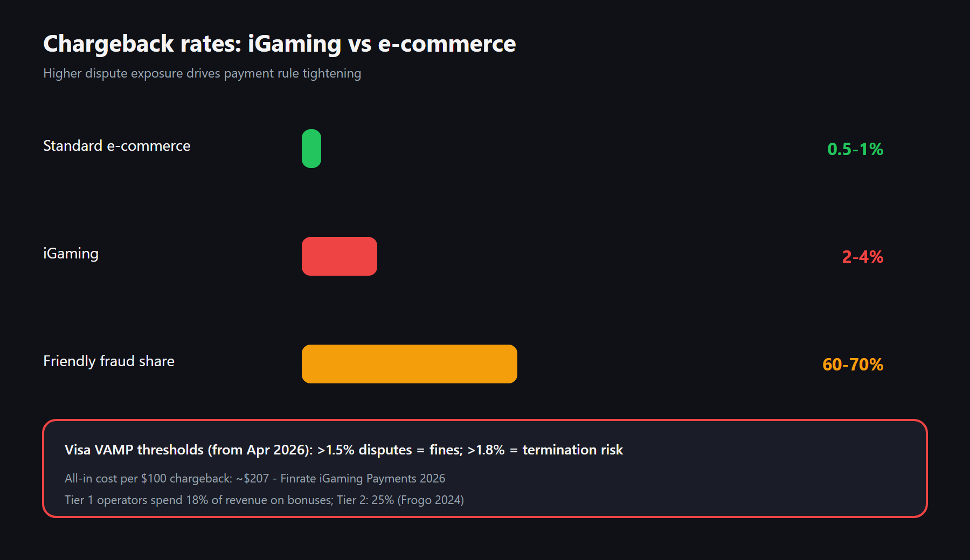Click the Finrate iGaming Payments 2026 source text
970x560 pixels.
(363, 479)
